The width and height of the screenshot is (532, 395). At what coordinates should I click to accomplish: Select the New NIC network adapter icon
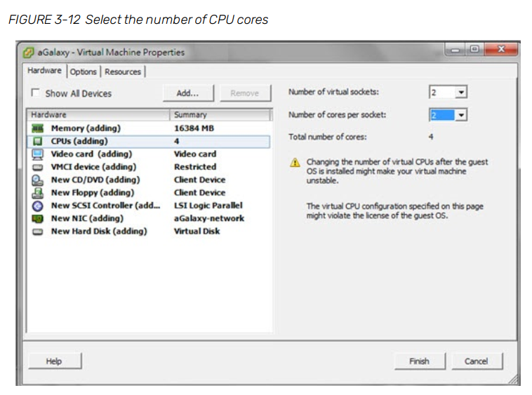(x=38, y=218)
